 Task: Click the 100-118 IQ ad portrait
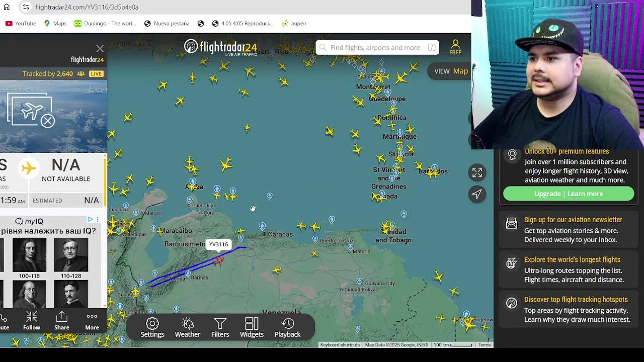29,255
